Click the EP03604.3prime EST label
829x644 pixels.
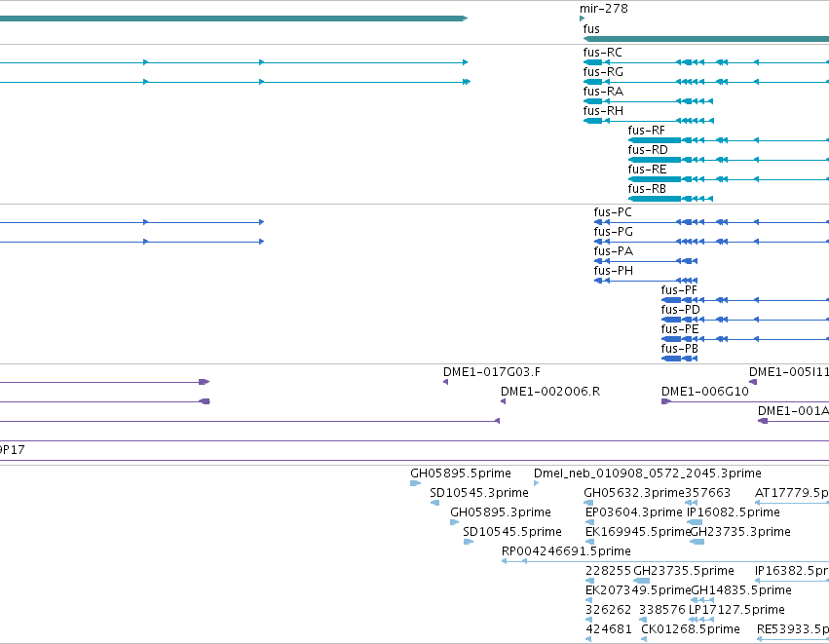tap(633, 512)
